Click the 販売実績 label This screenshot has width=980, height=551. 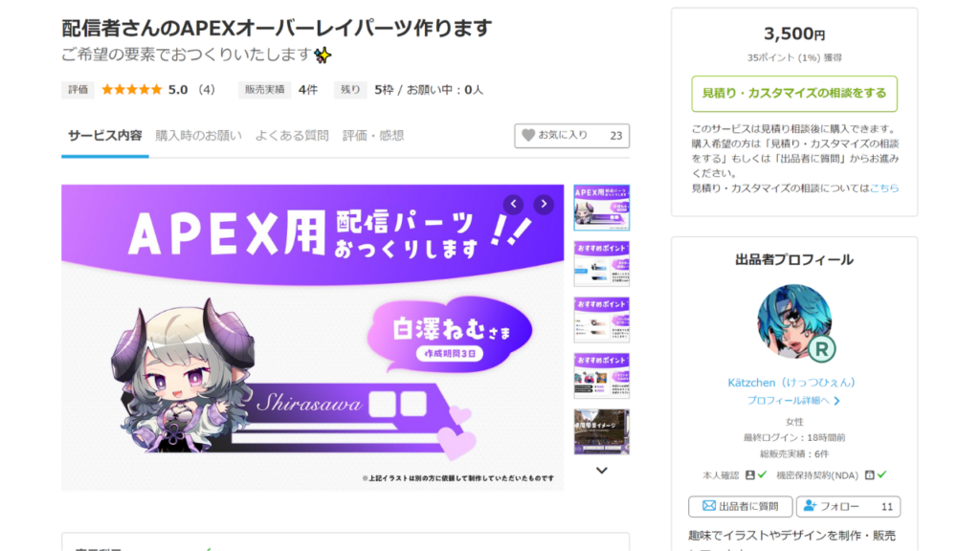coord(264,90)
